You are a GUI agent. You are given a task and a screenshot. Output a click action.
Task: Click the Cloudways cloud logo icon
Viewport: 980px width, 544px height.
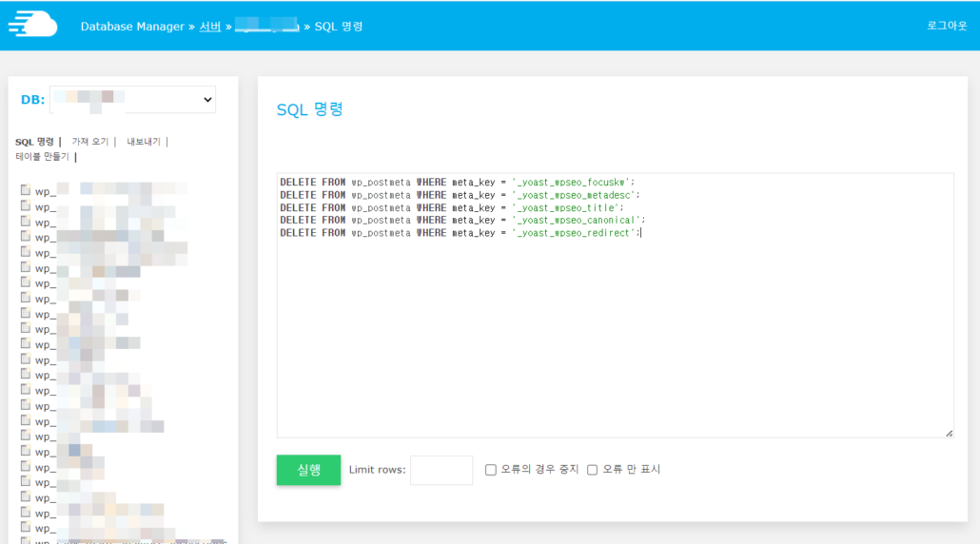(x=32, y=25)
